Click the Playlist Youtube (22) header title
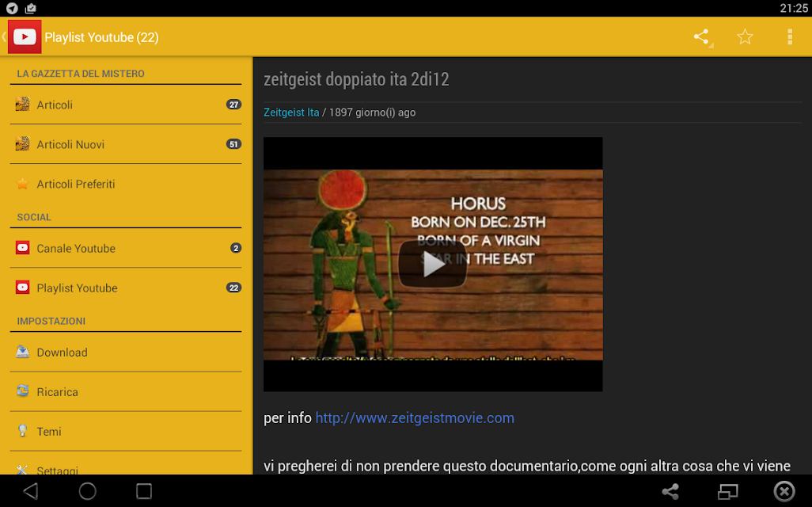 101,37
